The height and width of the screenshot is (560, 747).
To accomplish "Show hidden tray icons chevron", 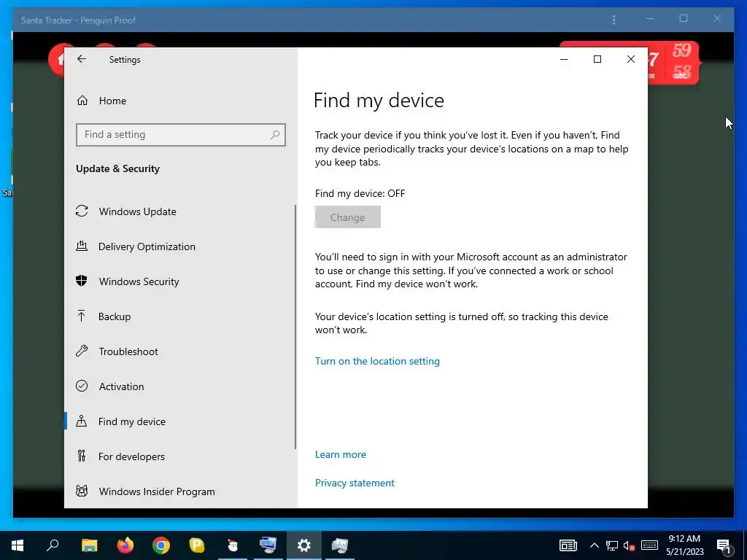I will click(594, 545).
